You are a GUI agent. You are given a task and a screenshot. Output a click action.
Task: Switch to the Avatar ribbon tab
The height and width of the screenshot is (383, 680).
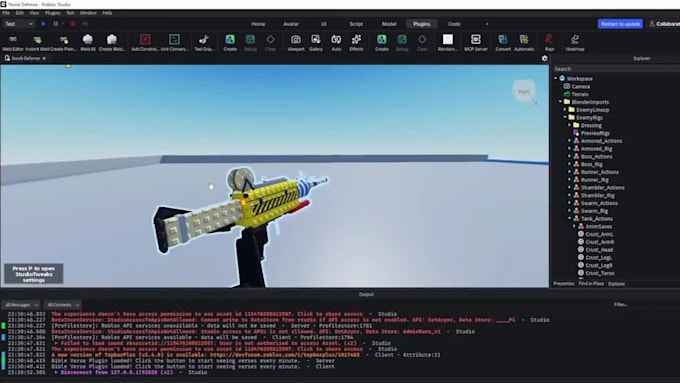tap(291, 24)
